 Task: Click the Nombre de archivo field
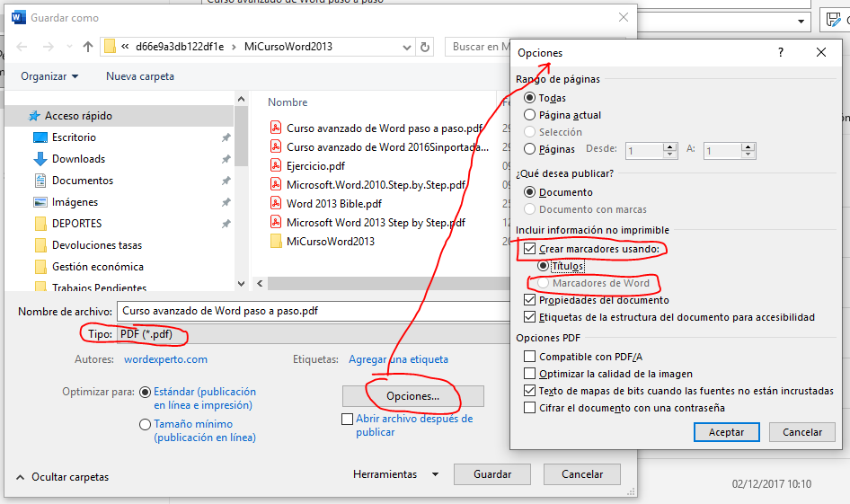click(x=314, y=311)
